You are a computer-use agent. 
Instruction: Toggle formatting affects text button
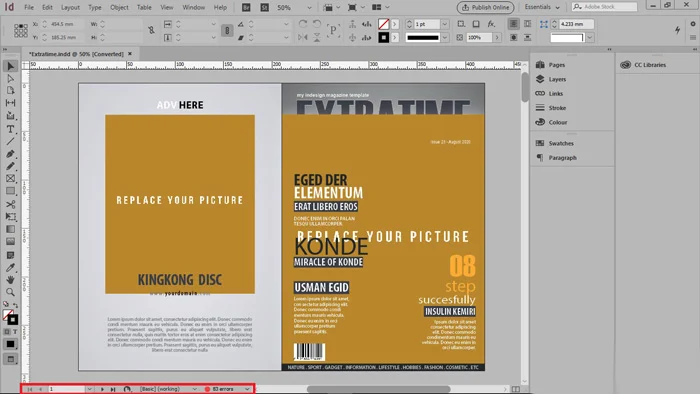click(15, 332)
